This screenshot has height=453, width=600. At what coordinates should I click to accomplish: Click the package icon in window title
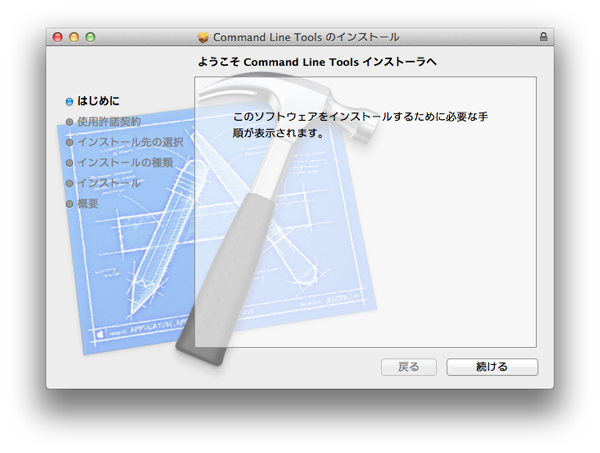point(203,37)
